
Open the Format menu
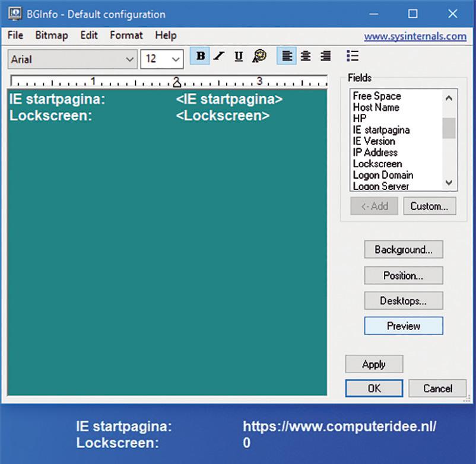[x=126, y=35]
